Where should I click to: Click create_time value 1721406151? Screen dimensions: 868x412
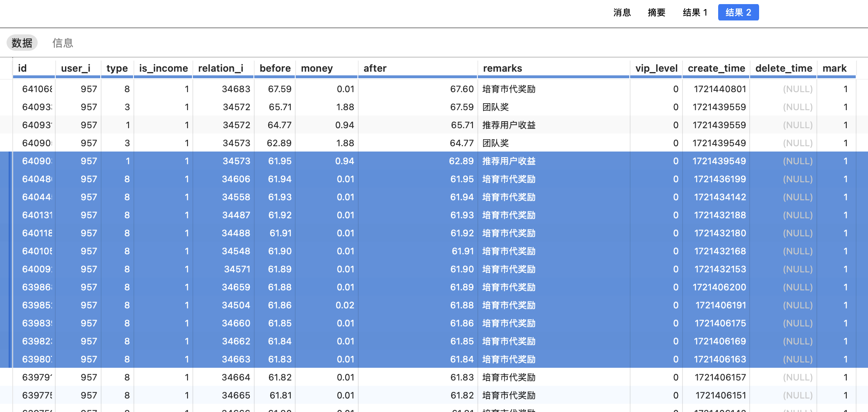pos(721,396)
